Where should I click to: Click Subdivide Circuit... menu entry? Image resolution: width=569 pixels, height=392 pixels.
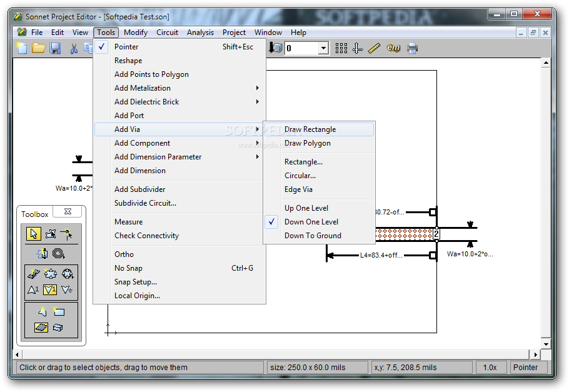[x=179, y=203]
